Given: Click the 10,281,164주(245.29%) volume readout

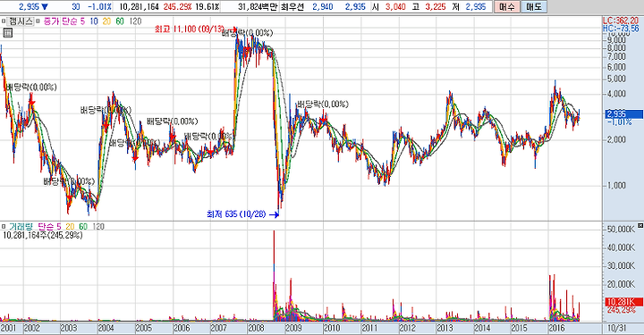Looking at the screenshot, I should [43, 235].
